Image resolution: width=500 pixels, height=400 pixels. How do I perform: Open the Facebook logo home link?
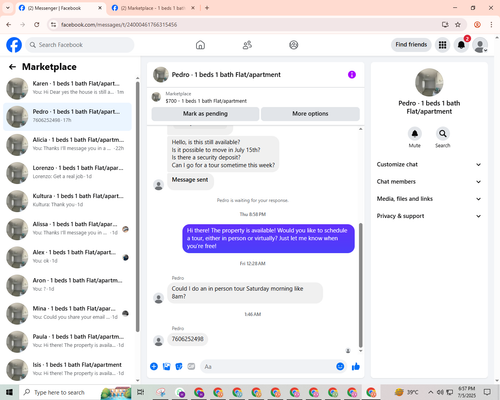(14, 45)
